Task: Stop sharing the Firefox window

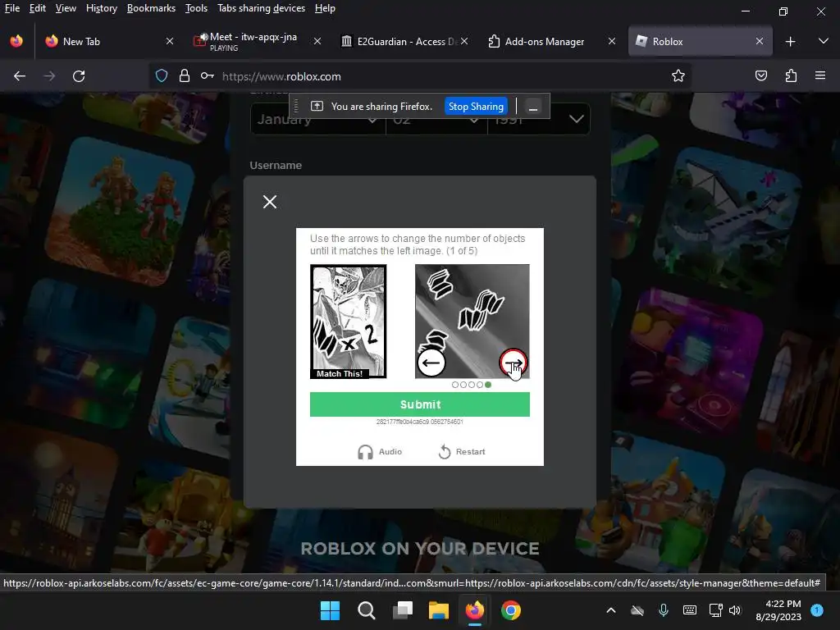Action: point(476,106)
